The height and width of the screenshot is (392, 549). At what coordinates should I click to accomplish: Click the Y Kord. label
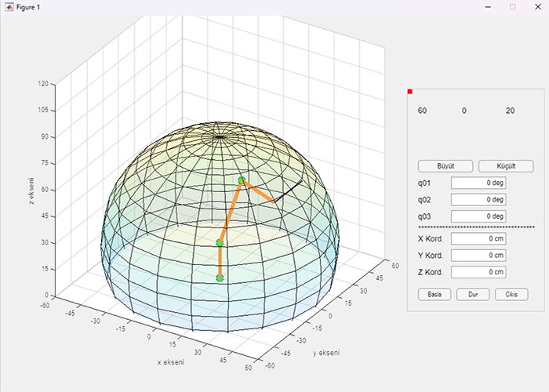(x=431, y=256)
